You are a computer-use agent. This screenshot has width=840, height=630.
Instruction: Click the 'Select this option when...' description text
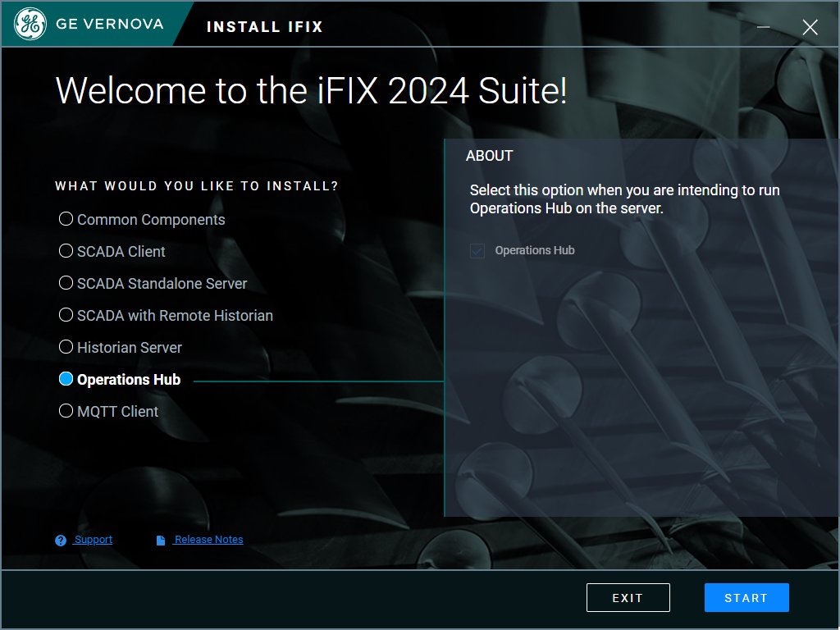click(x=624, y=199)
